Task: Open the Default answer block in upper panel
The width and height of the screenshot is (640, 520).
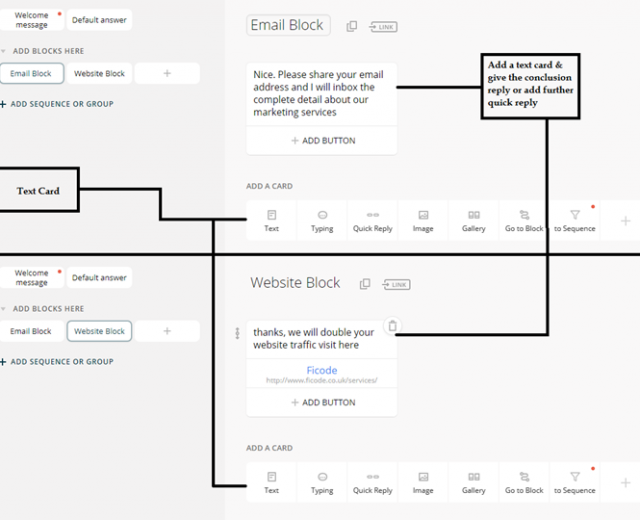Action: tap(99, 20)
